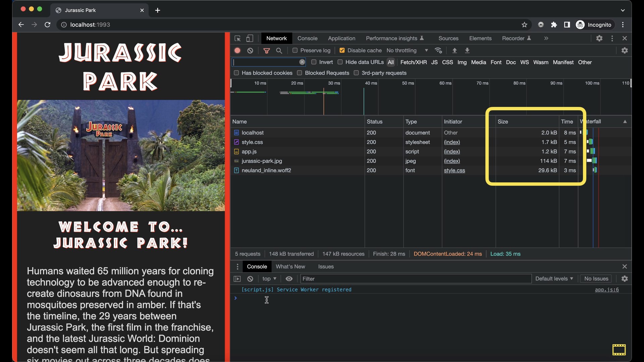Image resolution: width=644 pixels, height=362 pixels.
Task: Click the record network log button
Action: [x=237, y=51]
